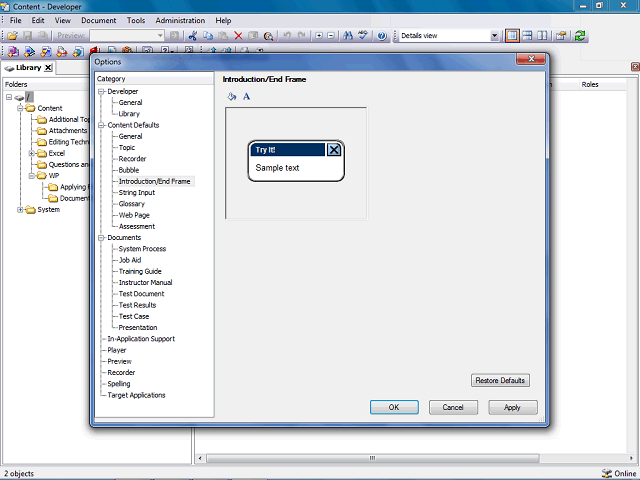The height and width of the screenshot is (480, 640).
Task: Open the Administration menu
Action: pos(180,20)
